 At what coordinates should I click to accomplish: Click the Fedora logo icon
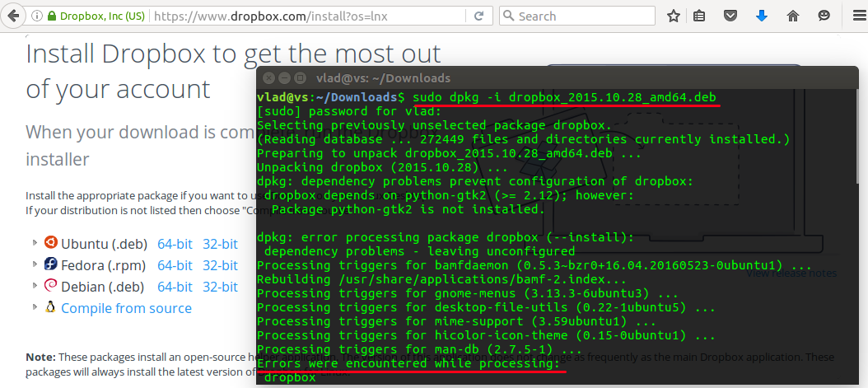[51, 264]
